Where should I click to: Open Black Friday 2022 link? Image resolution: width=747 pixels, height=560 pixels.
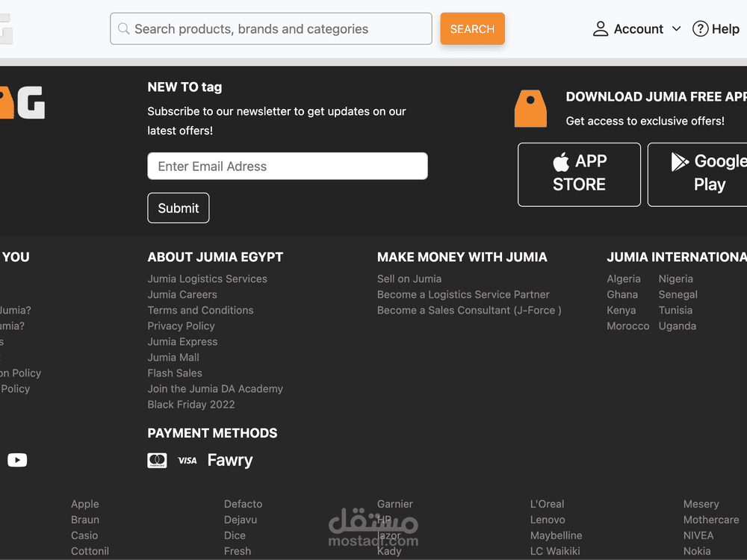tap(191, 404)
